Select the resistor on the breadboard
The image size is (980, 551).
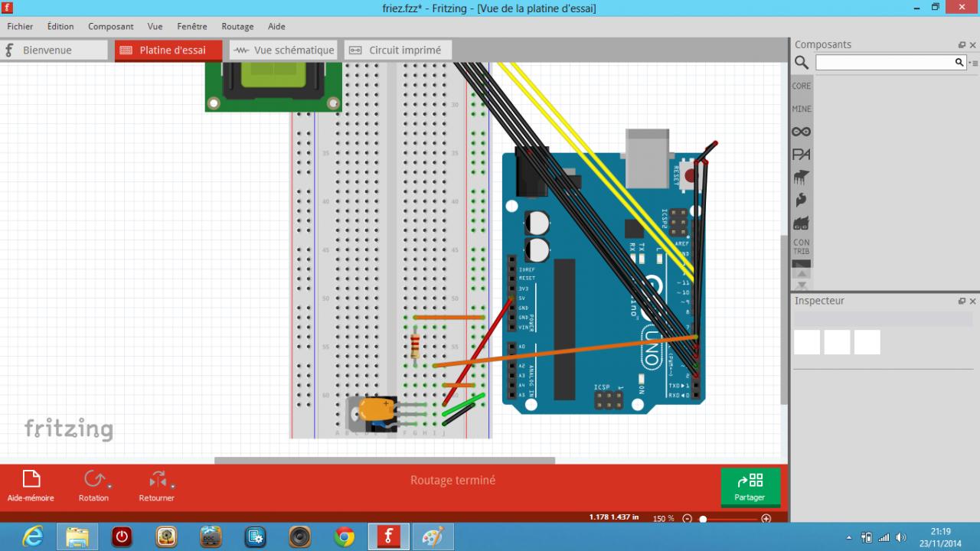click(415, 346)
